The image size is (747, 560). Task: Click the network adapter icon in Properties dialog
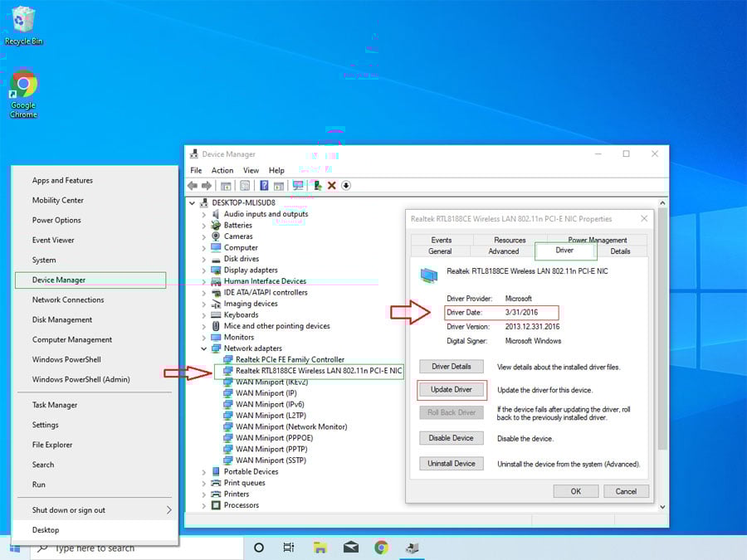coord(429,275)
